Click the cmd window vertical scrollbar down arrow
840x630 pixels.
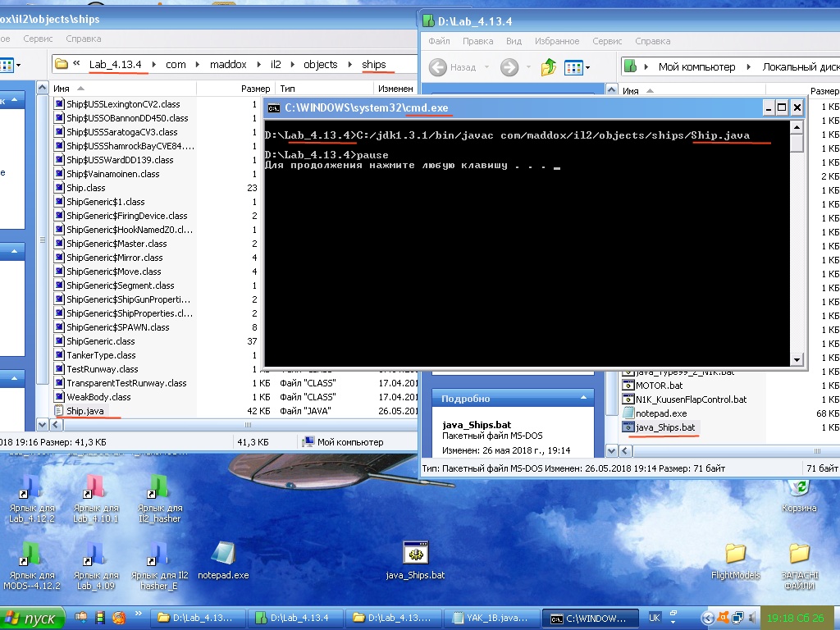tap(797, 359)
